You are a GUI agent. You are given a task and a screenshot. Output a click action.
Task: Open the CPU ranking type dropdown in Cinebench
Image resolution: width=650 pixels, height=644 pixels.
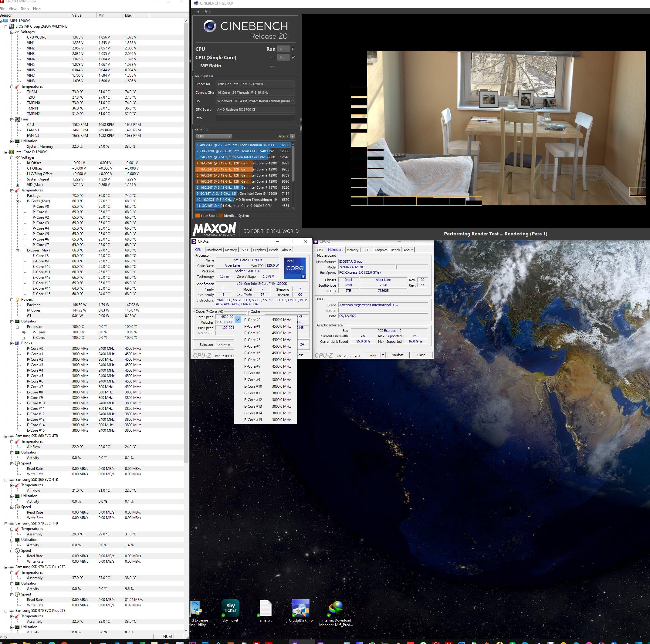(214, 136)
